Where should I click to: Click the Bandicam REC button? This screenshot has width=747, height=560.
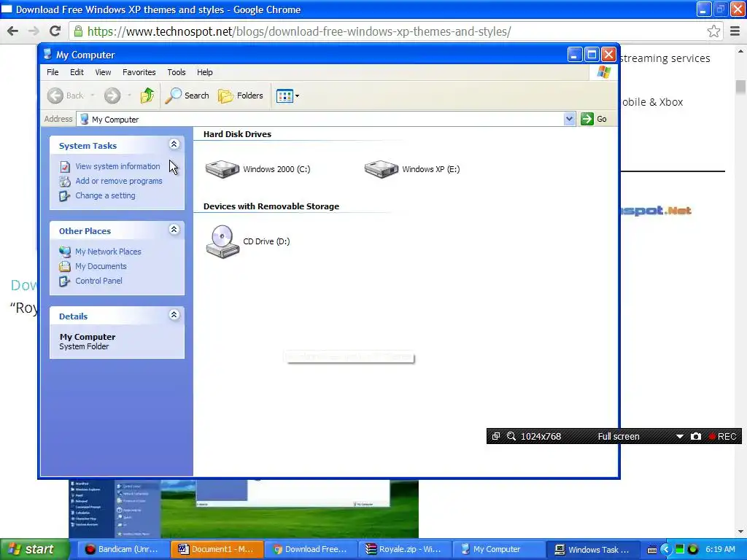click(x=723, y=436)
